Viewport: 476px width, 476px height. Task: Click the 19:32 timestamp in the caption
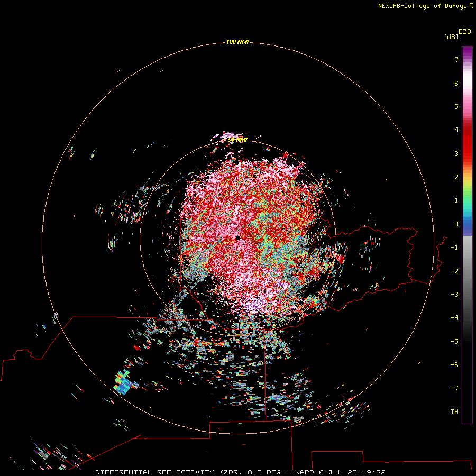[x=375, y=472]
